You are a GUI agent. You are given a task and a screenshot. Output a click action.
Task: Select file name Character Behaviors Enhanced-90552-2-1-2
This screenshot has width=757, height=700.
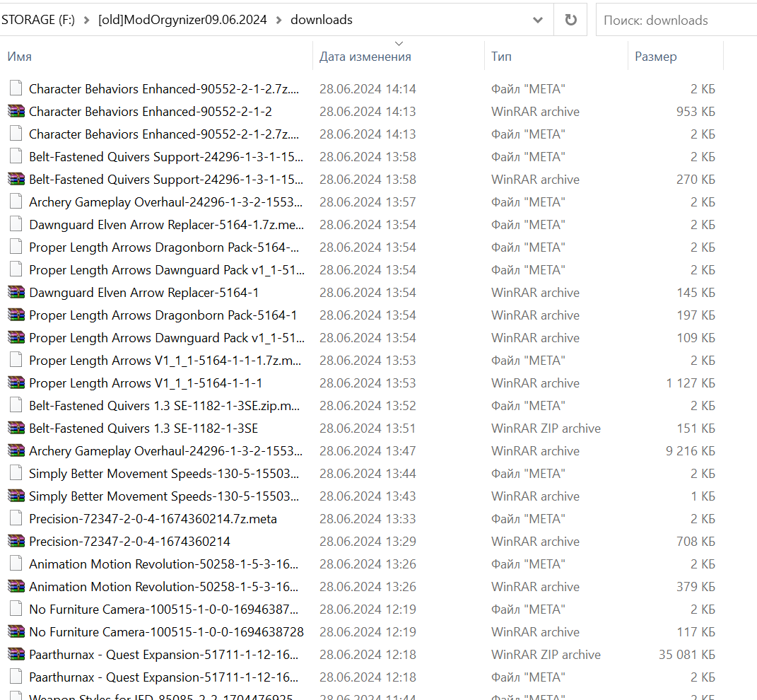click(150, 112)
